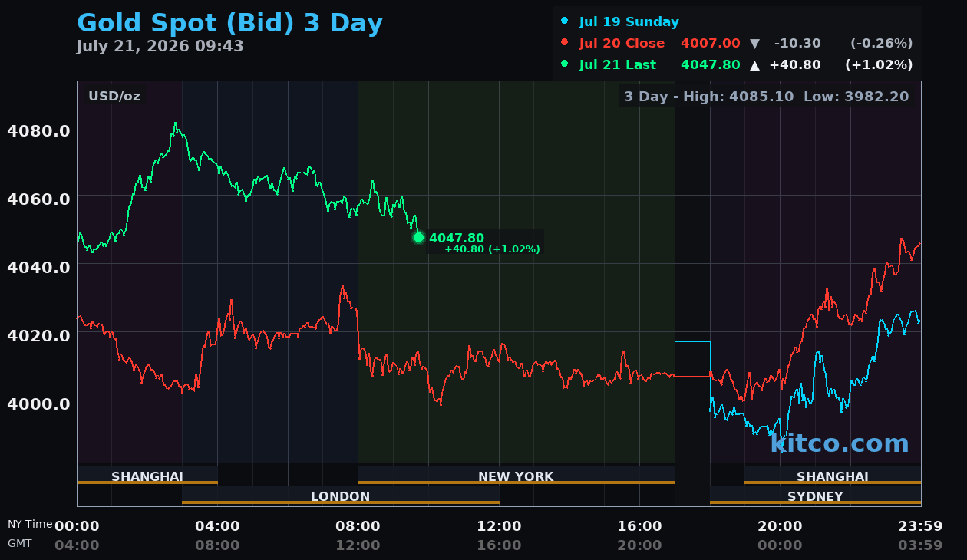Click the +40.80 (+1.02%) tooltip line
967x560 pixels.
(492, 249)
